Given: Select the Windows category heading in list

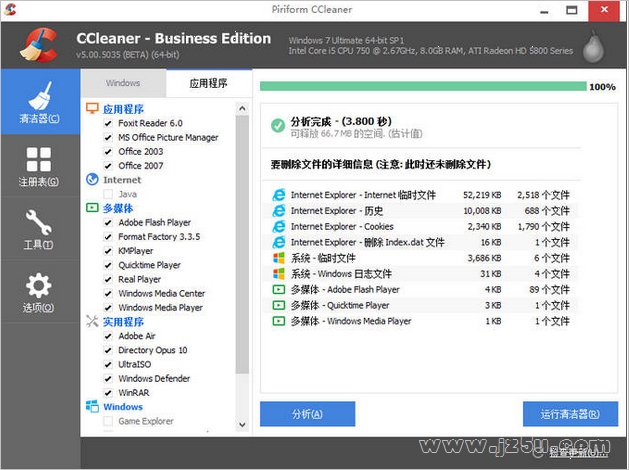Looking at the screenshot, I should pyautogui.click(x=123, y=407).
